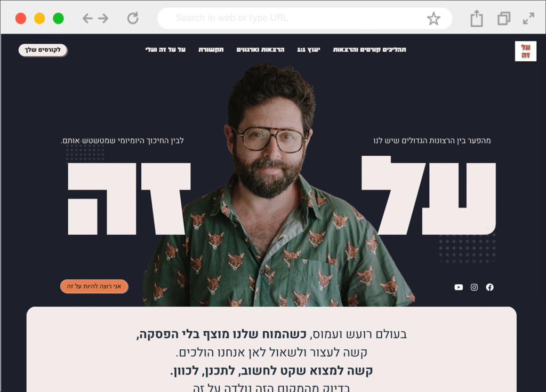Click the green macOS window button
Screen dimensions: 546x392
point(58,18)
